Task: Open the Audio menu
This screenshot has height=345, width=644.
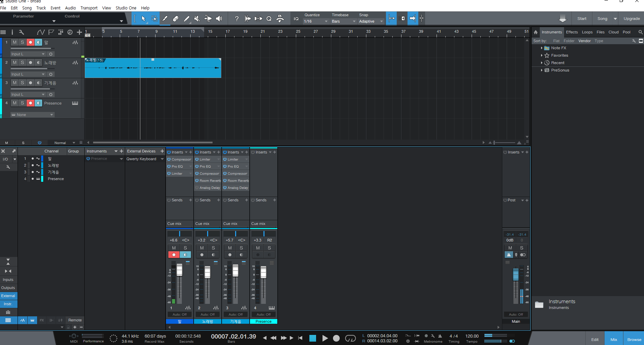Action: click(x=71, y=8)
